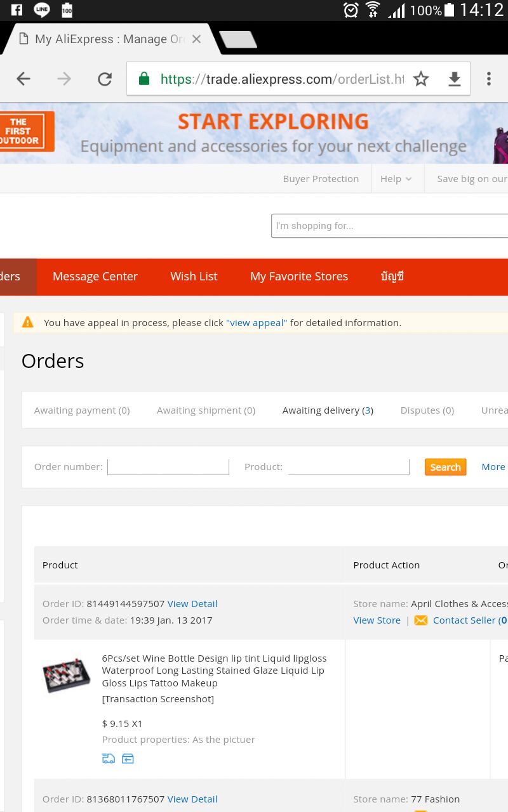Tap the Facebook notification icon
This screenshot has width=508, height=812.
coord(17,10)
